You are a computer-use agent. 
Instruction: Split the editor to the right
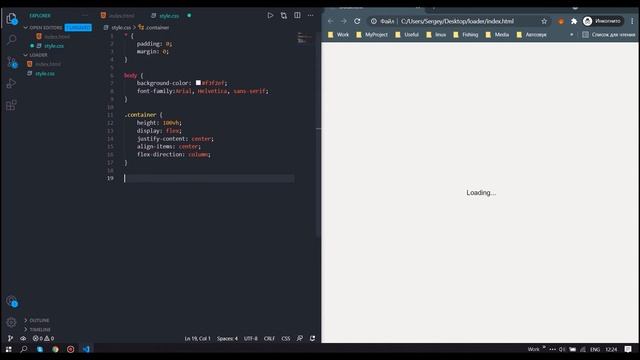[297, 16]
